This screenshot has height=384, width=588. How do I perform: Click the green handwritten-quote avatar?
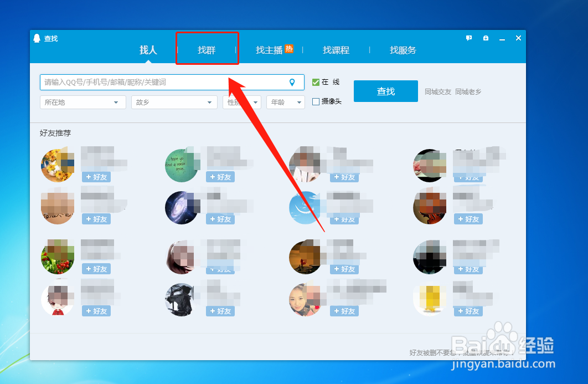[x=182, y=165]
